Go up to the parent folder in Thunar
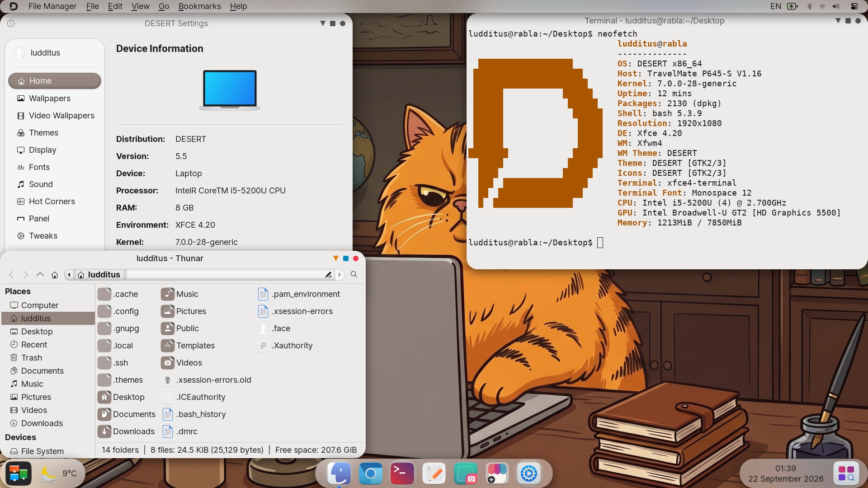The height and width of the screenshot is (488, 868). [40, 275]
